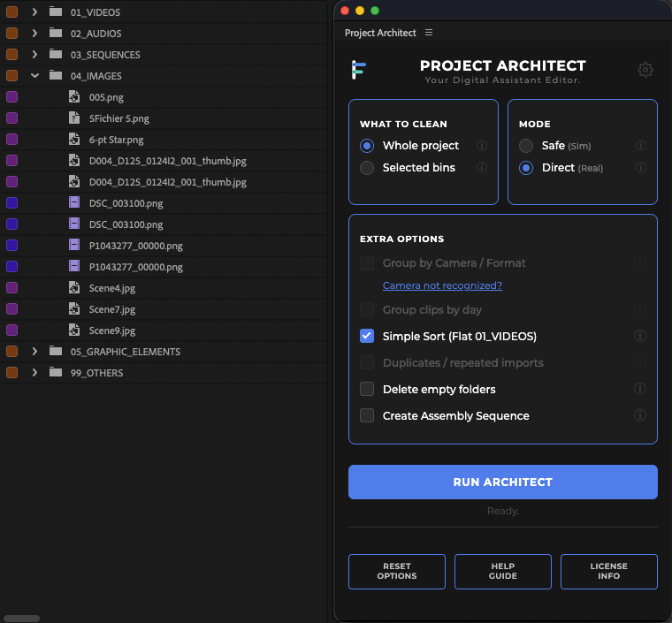Click the still image icon of 005.png

[x=74, y=97]
